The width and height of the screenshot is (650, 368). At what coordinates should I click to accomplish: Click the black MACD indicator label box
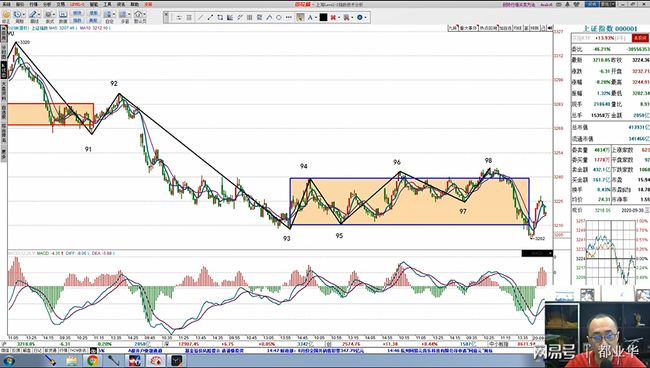click(x=537, y=253)
